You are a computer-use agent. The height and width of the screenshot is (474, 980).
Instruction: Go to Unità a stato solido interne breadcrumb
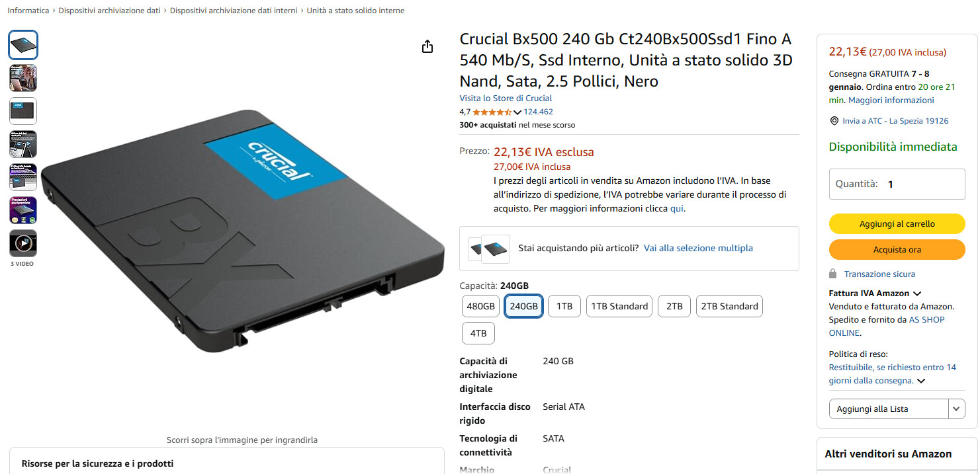coord(355,11)
